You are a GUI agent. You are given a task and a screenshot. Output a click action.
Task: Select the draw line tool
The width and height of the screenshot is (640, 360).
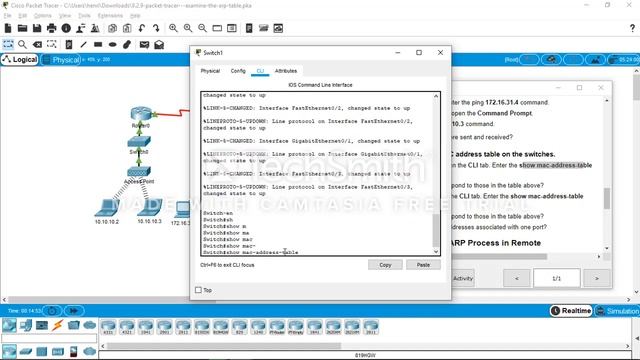(x=83, y=44)
